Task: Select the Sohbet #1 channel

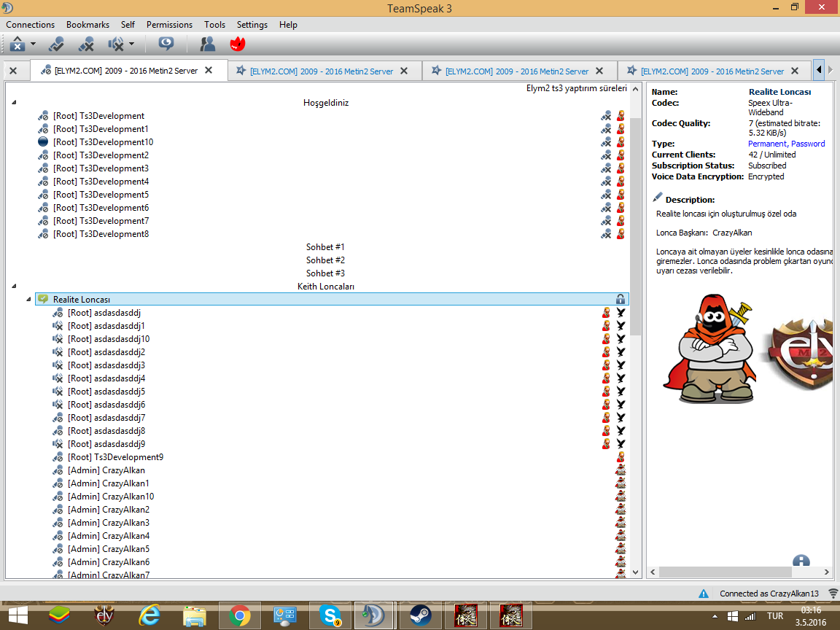Action: pyautogui.click(x=325, y=247)
